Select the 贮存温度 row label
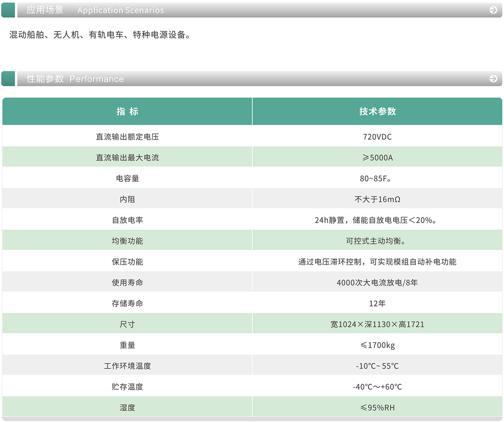The image size is (504, 422). [x=127, y=387]
